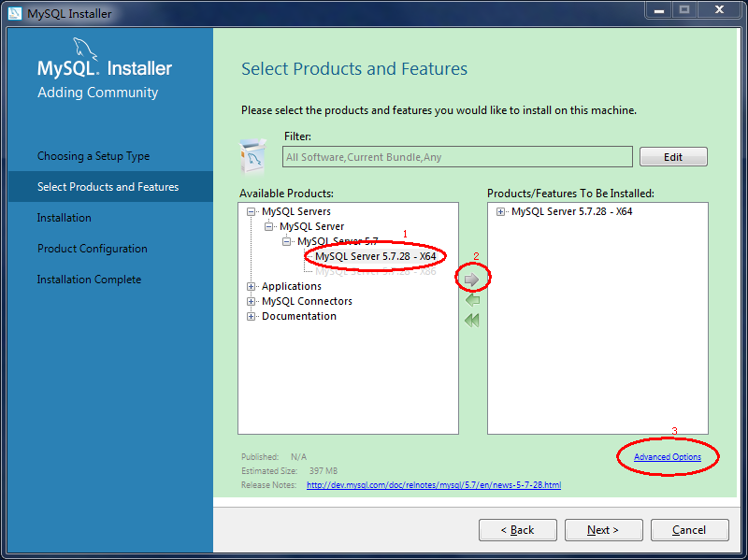Select the Documentation tree row
Screen dimensions: 748x560
coord(299,316)
